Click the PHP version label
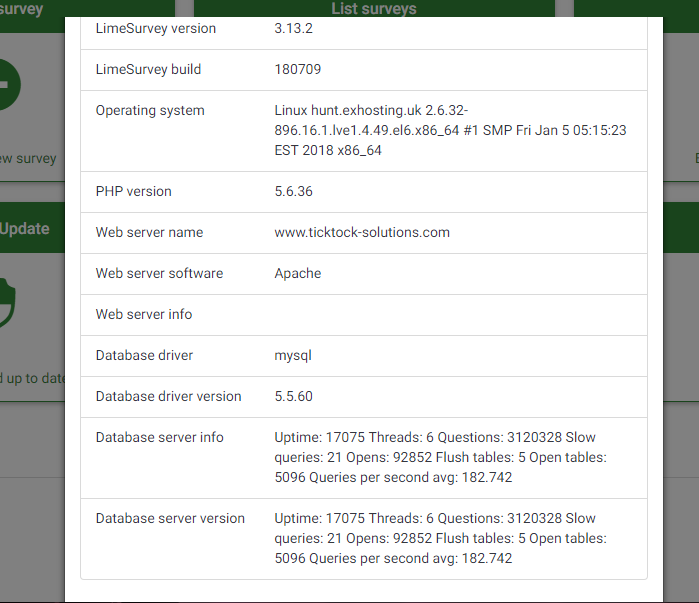Screen dimensions: 699x603 click(133, 192)
